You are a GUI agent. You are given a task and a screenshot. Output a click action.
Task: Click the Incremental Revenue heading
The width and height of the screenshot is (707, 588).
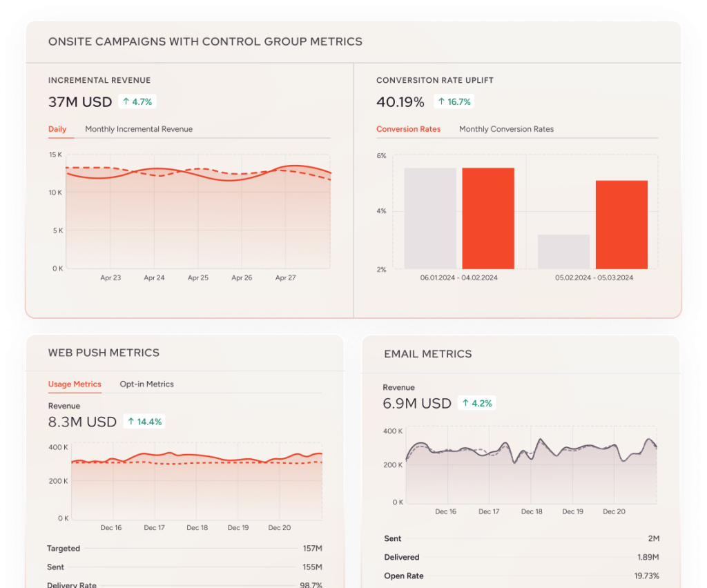(99, 80)
